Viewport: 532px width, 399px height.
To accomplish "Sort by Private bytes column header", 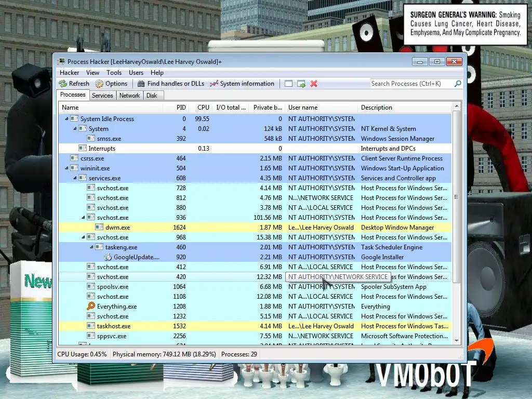I will tap(268, 107).
